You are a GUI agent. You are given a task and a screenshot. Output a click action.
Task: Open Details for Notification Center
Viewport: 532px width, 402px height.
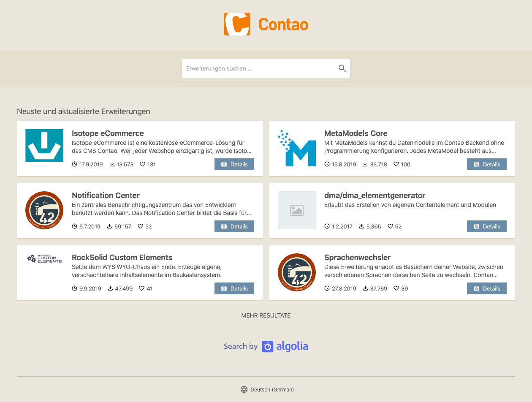(x=234, y=226)
